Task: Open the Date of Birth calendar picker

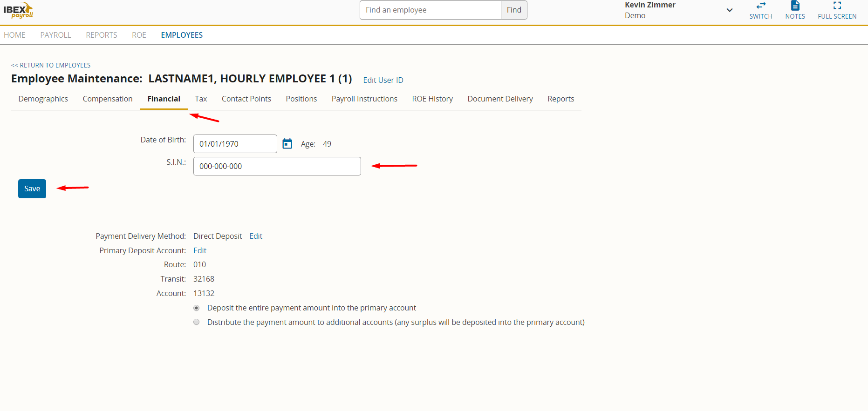Action: [x=287, y=144]
